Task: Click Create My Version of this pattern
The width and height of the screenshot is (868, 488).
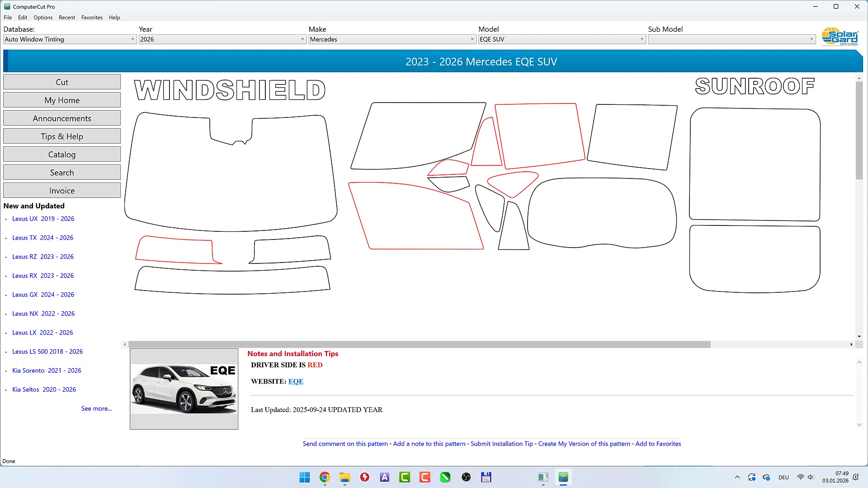Action: click(584, 444)
